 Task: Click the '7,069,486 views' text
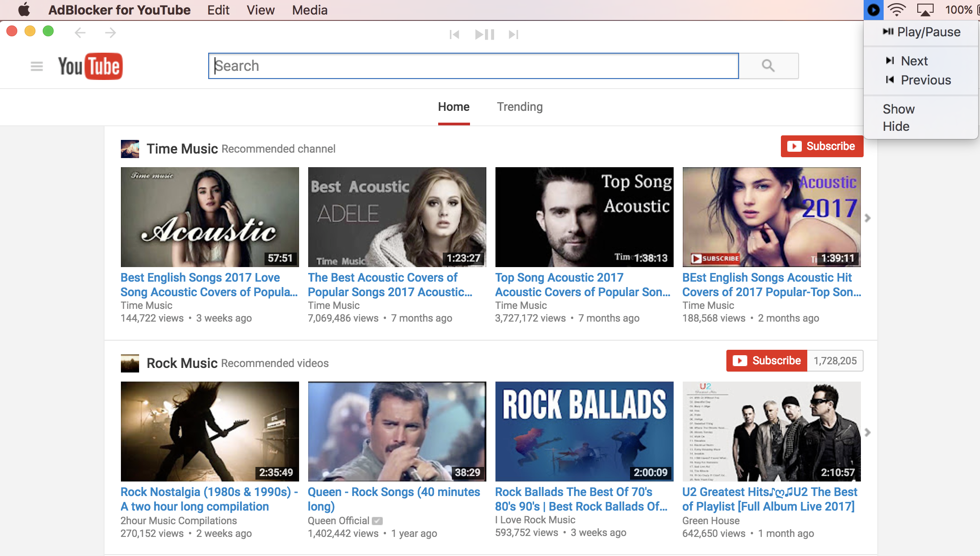[343, 318]
